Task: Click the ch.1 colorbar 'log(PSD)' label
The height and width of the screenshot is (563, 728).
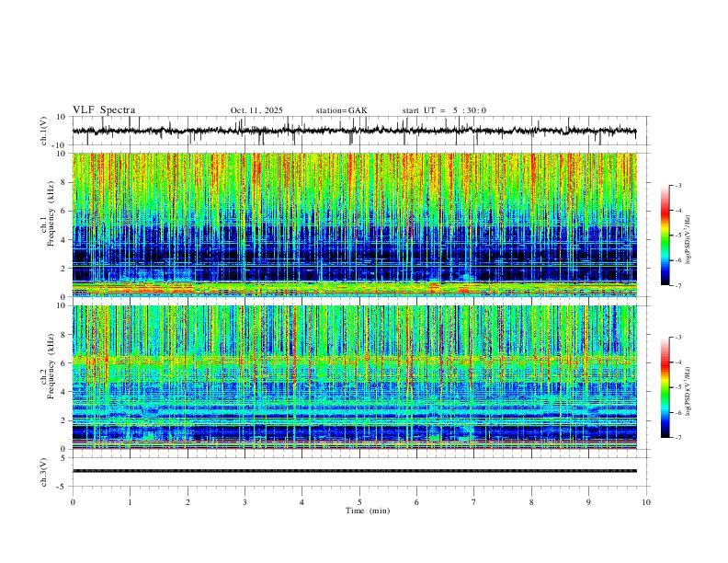Action: point(688,240)
